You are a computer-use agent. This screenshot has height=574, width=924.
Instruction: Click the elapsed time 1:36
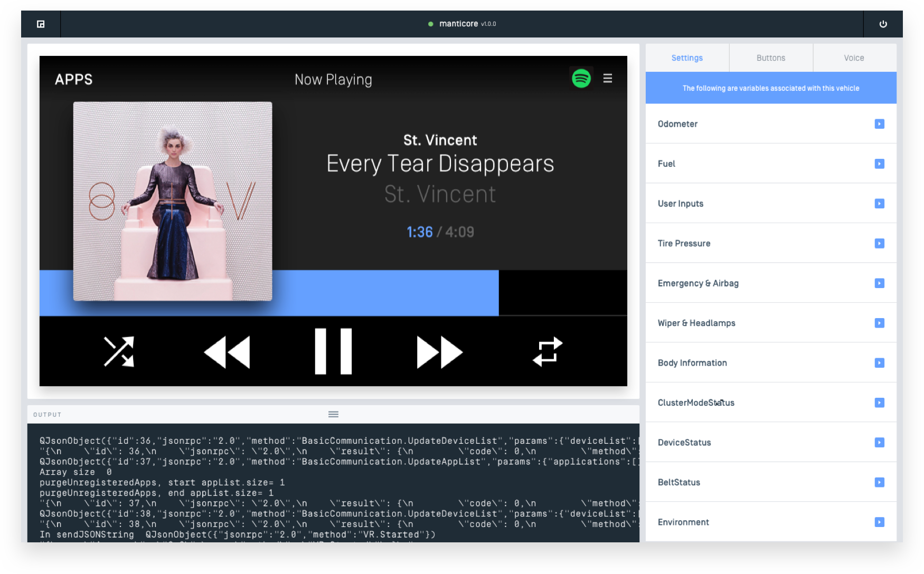tap(420, 232)
